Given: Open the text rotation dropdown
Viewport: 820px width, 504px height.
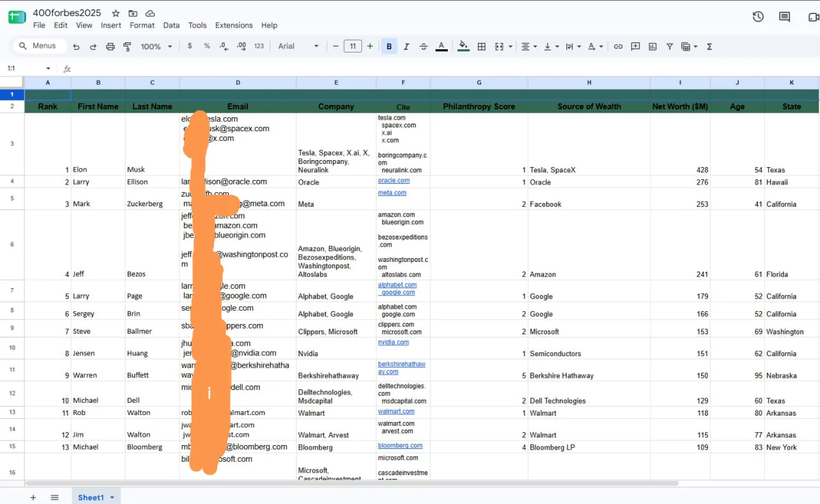Looking at the screenshot, I should point(595,46).
